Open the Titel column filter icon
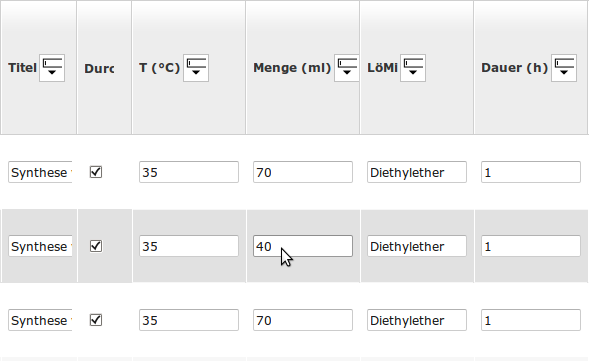 (52, 68)
